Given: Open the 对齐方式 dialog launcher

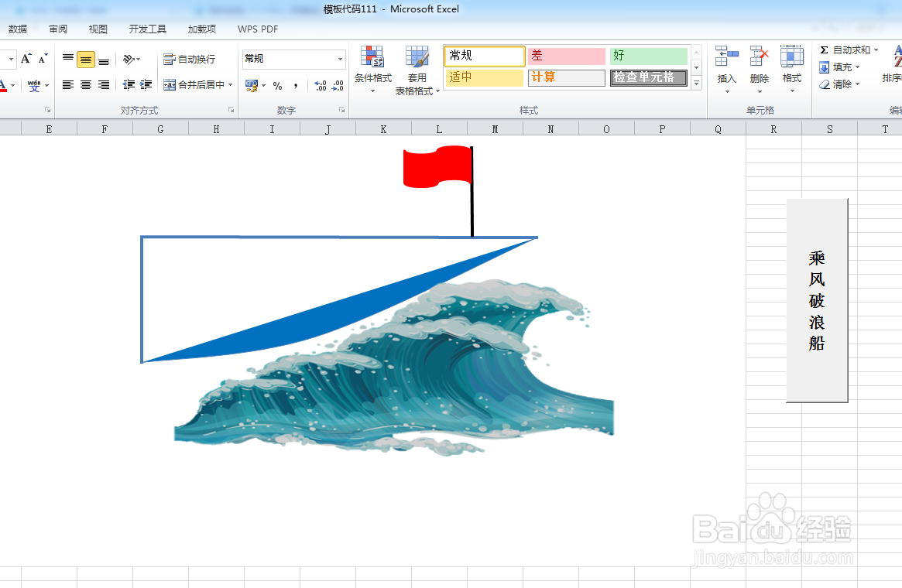Looking at the screenshot, I should pos(231,109).
